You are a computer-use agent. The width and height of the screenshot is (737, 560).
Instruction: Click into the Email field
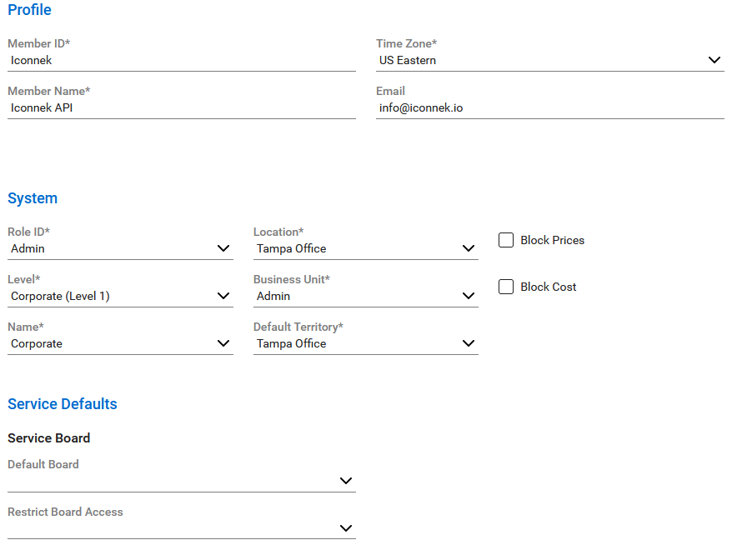point(549,107)
